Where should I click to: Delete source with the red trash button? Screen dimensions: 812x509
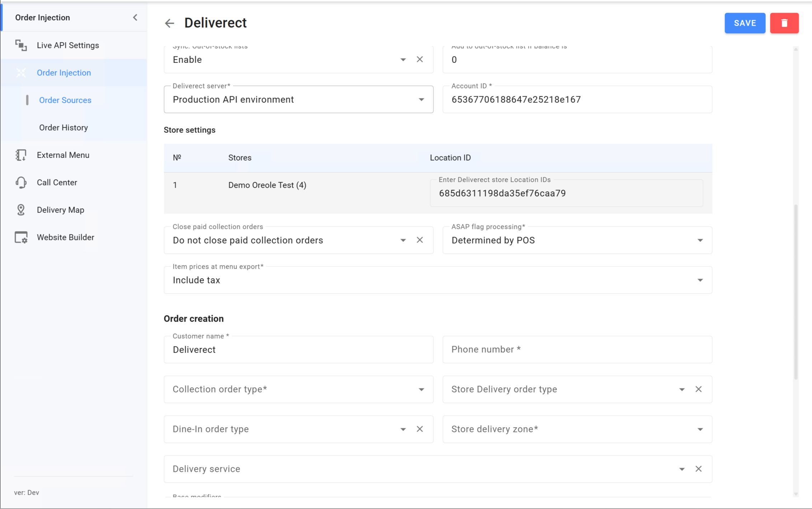click(784, 23)
